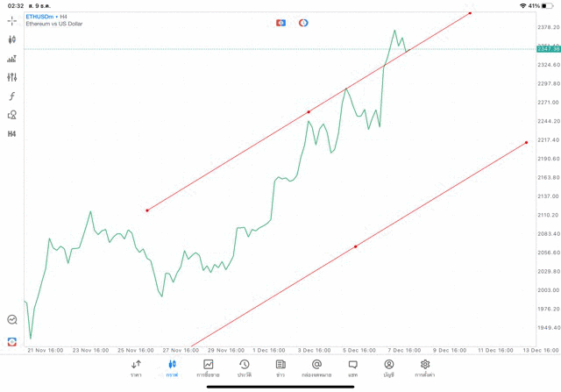Open the drawing objects shapes icon
The image size is (561, 392).
tap(12, 115)
